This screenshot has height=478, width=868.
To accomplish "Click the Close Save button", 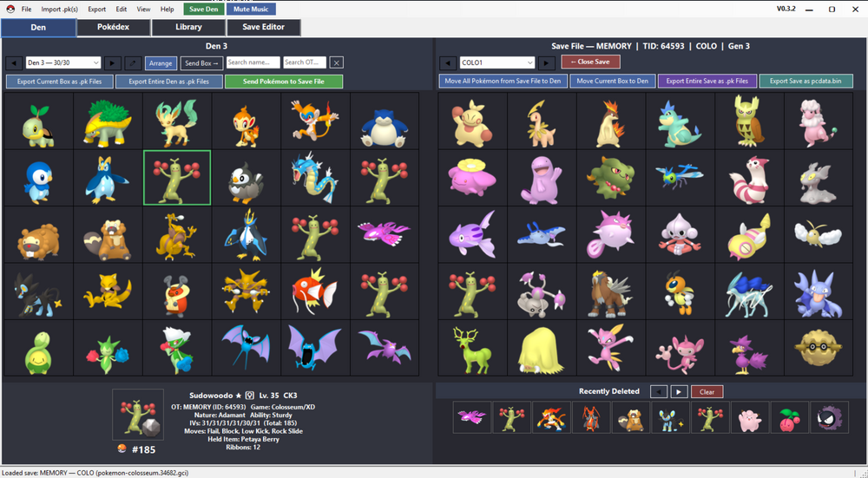I will pyautogui.click(x=590, y=62).
